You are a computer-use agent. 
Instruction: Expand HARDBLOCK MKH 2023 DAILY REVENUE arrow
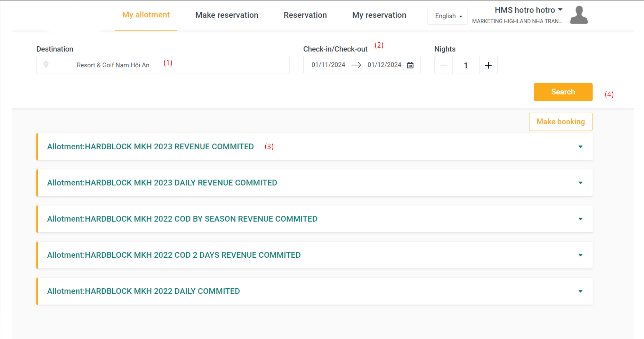point(580,183)
